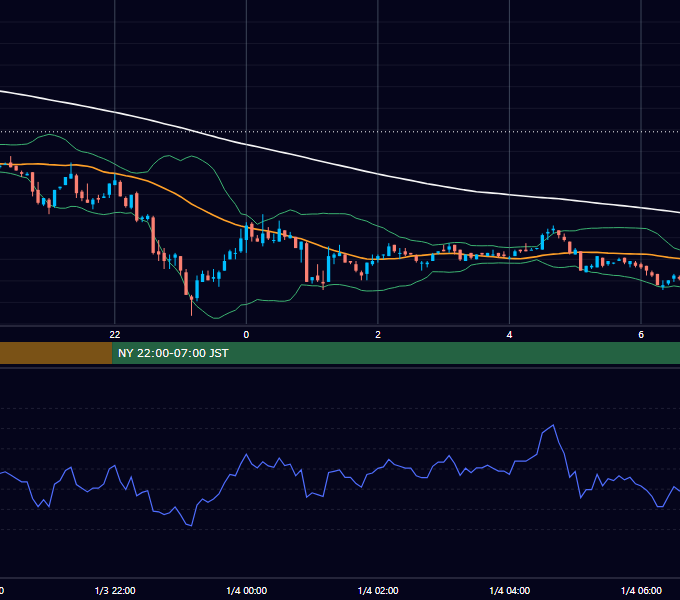
Task: Click the 0 hour label on price chart
Action: (246, 334)
